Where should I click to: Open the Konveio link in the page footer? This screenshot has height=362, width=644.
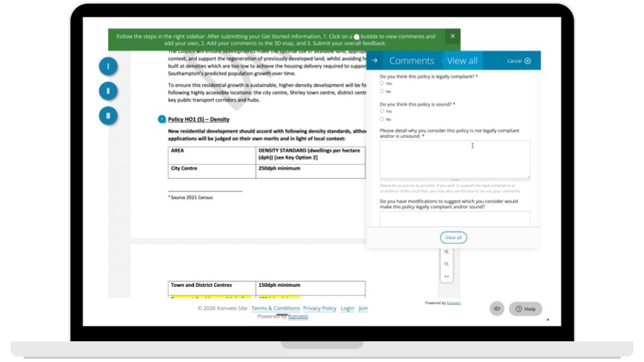(x=298, y=316)
